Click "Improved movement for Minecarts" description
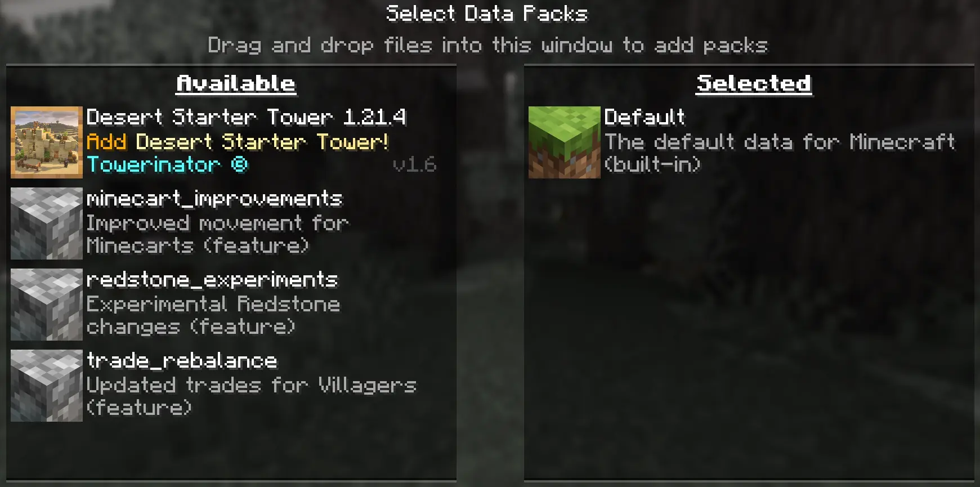This screenshot has width=980, height=487. 218,234
